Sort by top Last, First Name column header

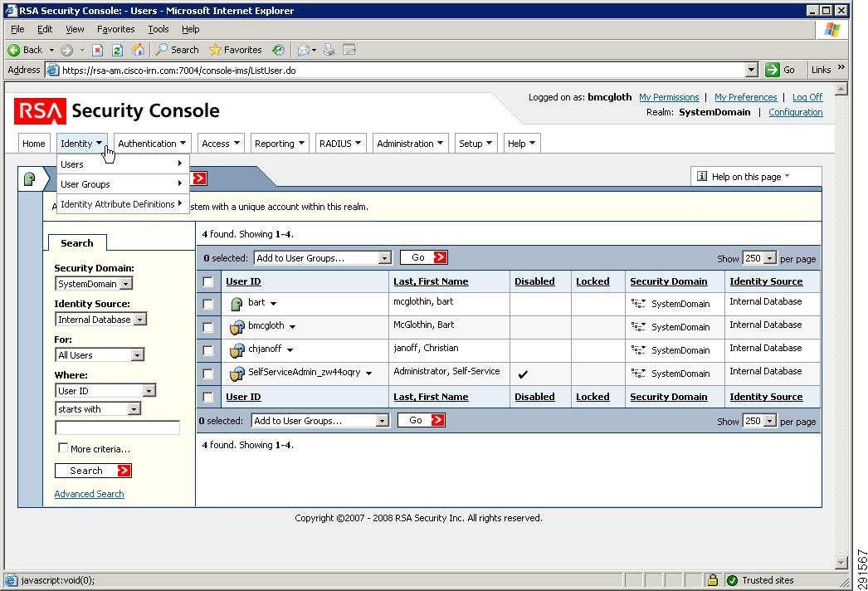pyautogui.click(x=431, y=281)
